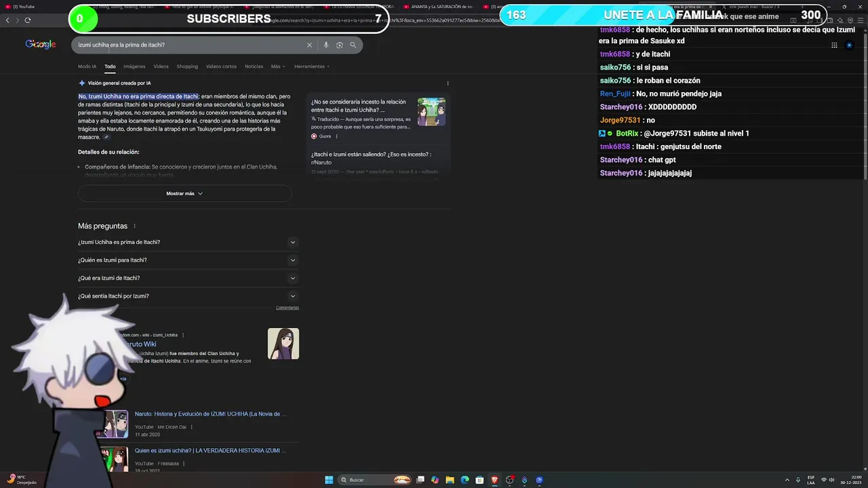Open the 'Videos cortos' tab

coord(221,66)
